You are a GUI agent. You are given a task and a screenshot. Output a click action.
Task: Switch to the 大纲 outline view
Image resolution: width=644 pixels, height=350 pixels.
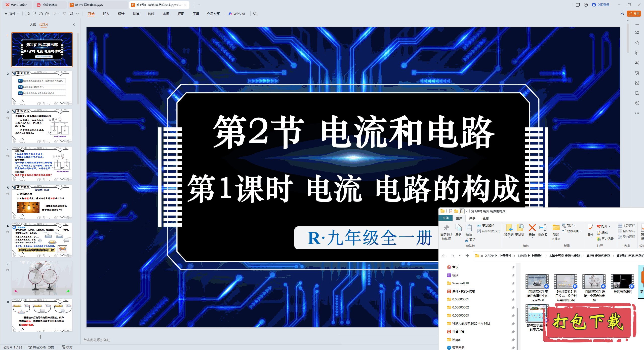[x=33, y=24]
